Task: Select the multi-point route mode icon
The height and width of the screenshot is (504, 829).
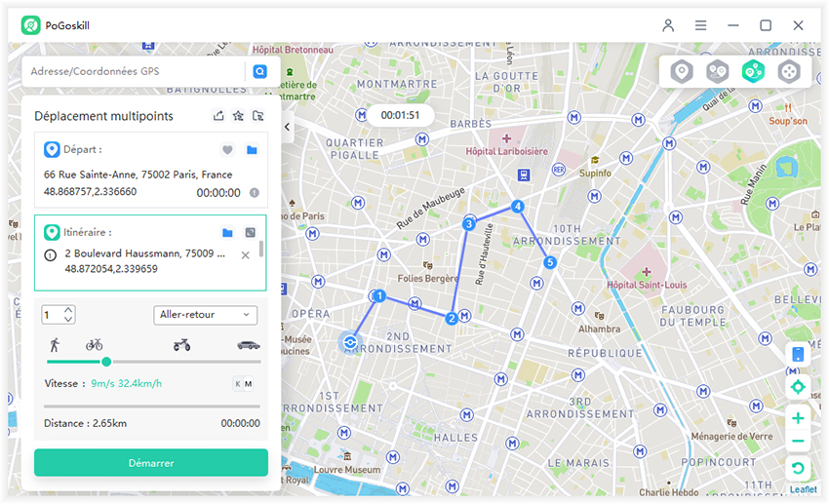Action: point(753,71)
